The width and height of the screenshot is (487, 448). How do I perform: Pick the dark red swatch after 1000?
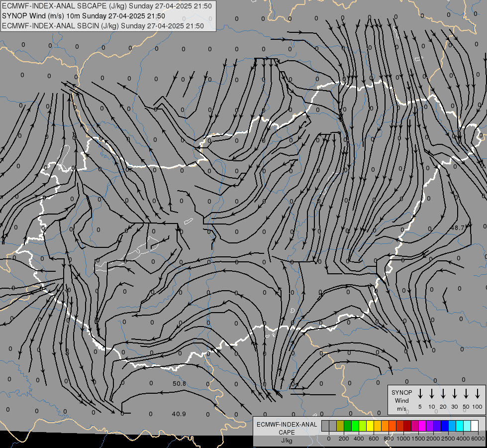(407, 426)
